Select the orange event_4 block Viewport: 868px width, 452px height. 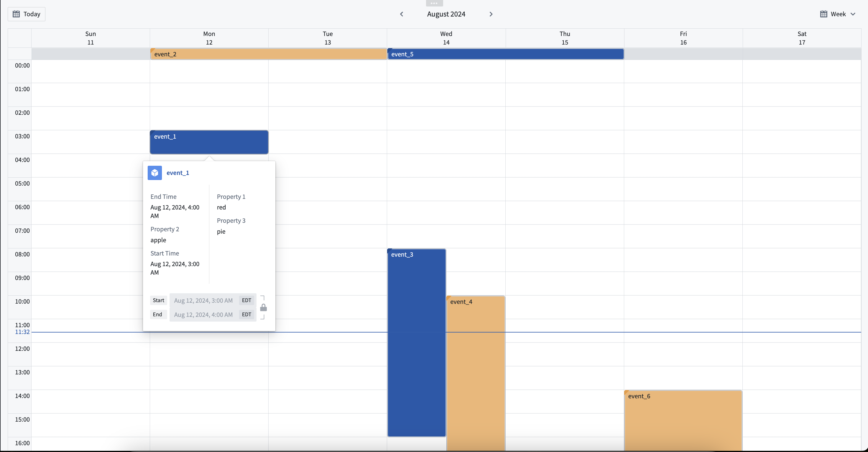pyautogui.click(x=476, y=373)
